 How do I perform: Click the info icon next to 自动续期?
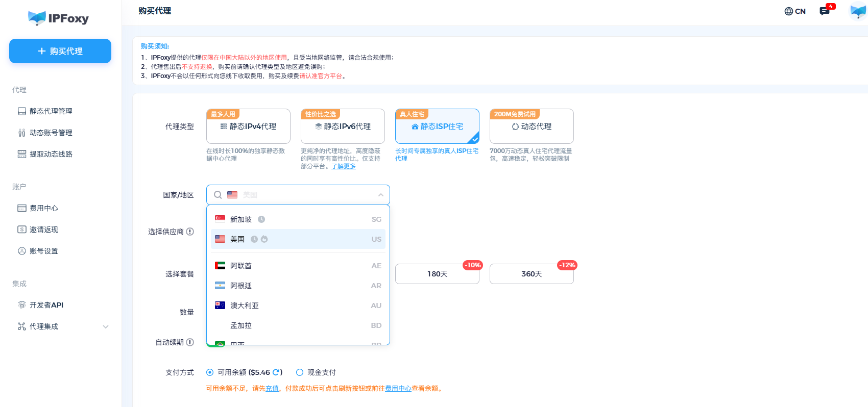[x=190, y=342]
